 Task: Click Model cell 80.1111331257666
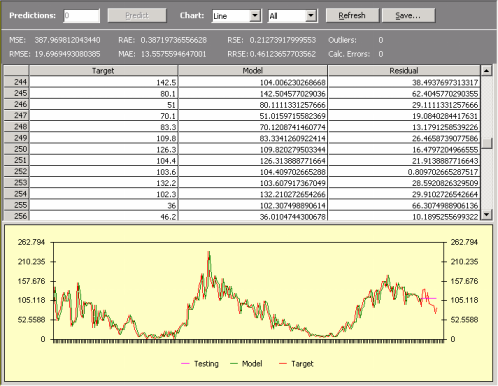click(253, 105)
